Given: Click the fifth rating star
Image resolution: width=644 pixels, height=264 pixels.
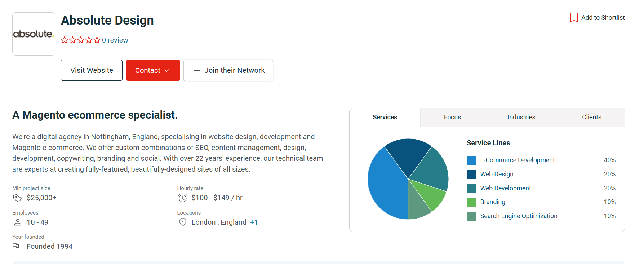Looking at the screenshot, I should [97, 40].
